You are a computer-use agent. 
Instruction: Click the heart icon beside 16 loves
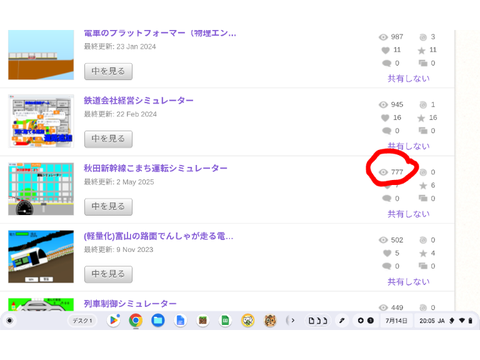386,118
